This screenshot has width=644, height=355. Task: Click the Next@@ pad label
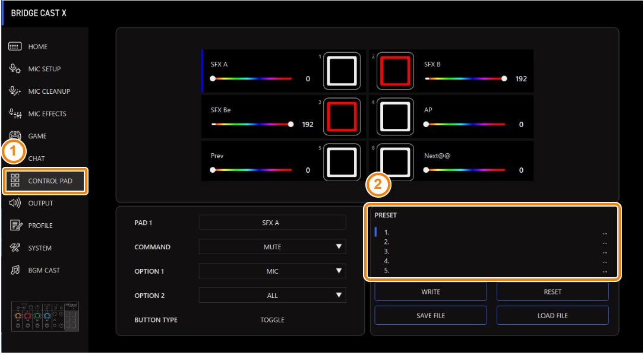437,156
